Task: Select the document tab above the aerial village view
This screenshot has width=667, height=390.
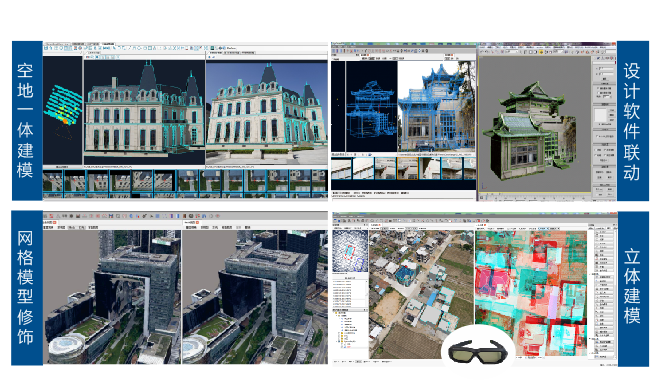Action: click(x=376, y=225)
